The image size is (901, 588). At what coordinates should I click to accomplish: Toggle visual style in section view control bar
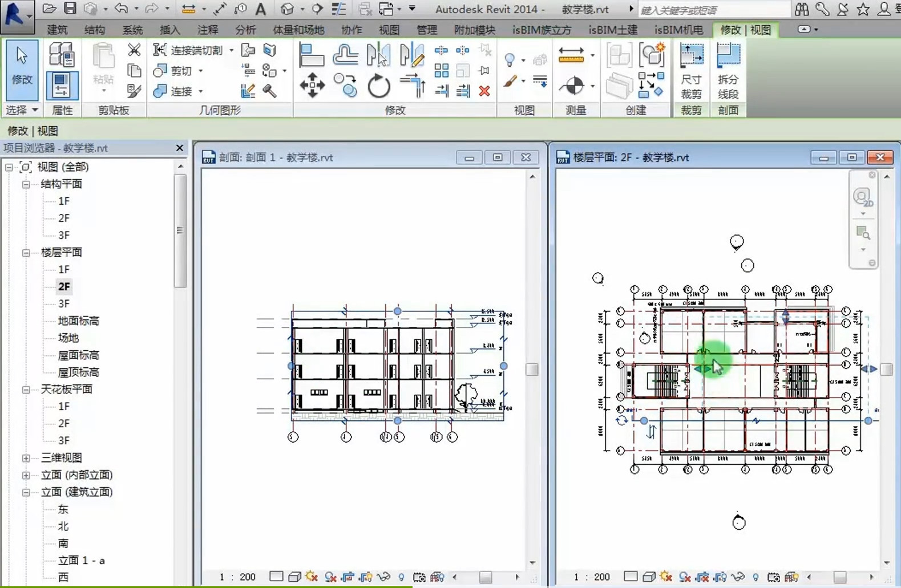pyautogui.click(x=294, y=577)
